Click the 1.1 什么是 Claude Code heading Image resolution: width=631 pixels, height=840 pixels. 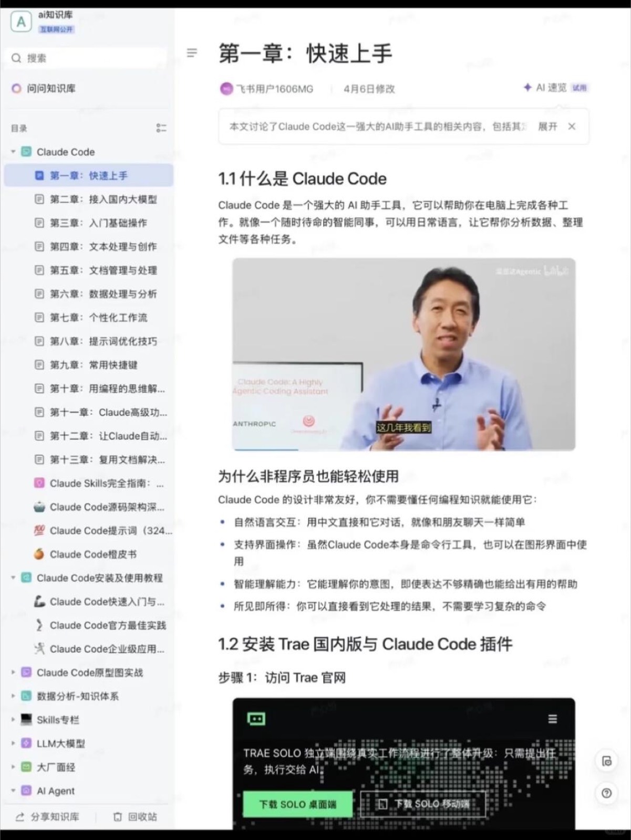coord(302,179)
